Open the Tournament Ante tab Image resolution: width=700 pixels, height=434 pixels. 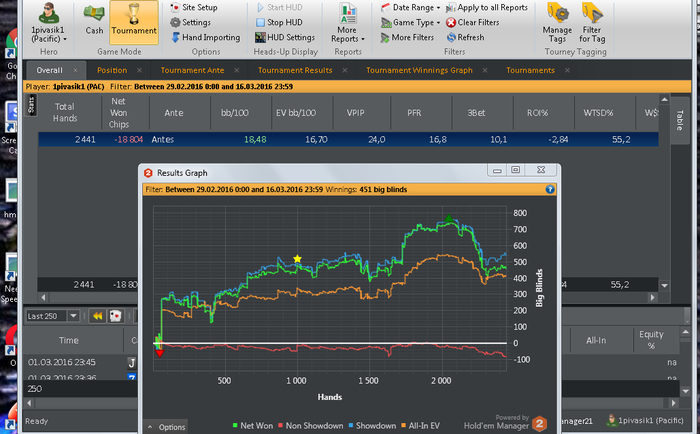(192, 70)
